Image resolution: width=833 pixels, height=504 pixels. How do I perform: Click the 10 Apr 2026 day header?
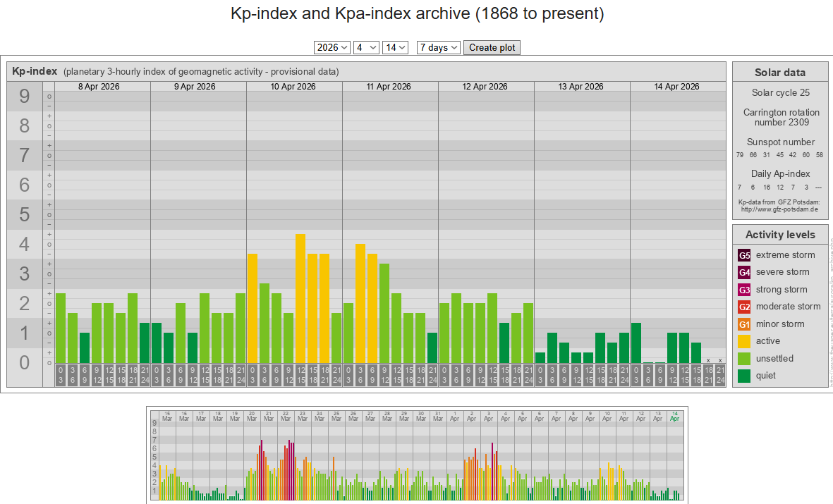click(293, 87)
